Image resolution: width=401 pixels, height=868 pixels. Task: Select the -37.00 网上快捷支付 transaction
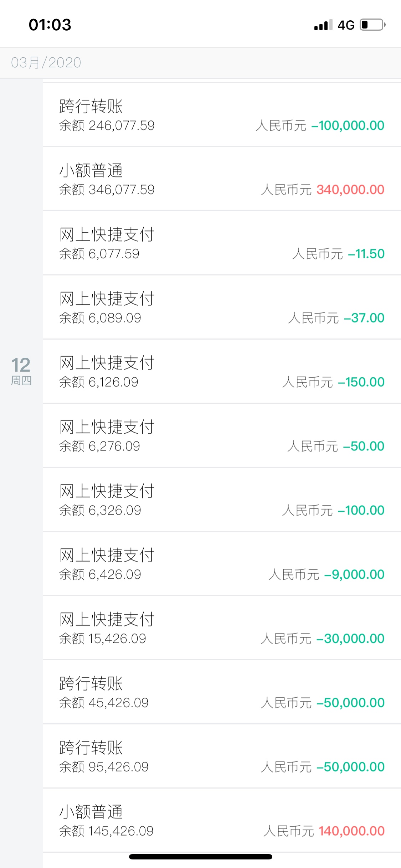[x=222, y=307]
